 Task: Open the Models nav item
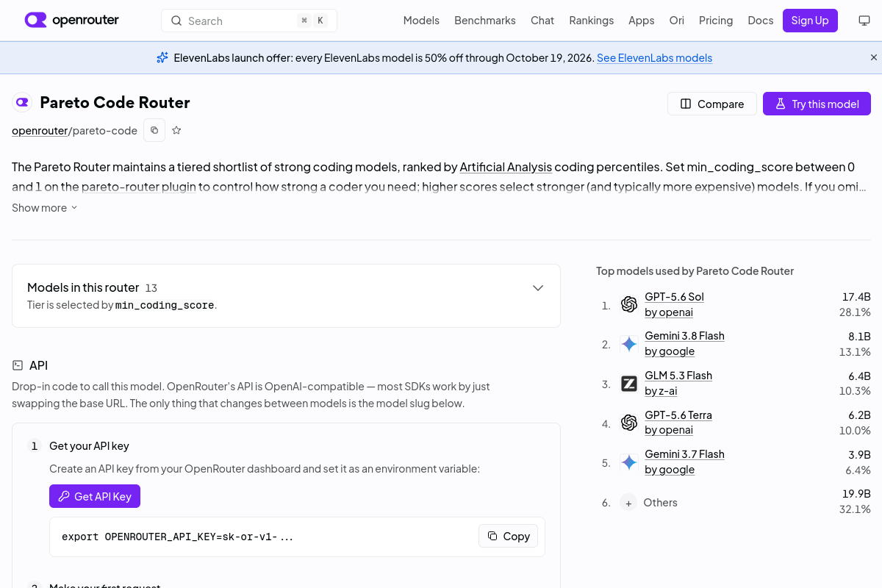click(421, 21)
